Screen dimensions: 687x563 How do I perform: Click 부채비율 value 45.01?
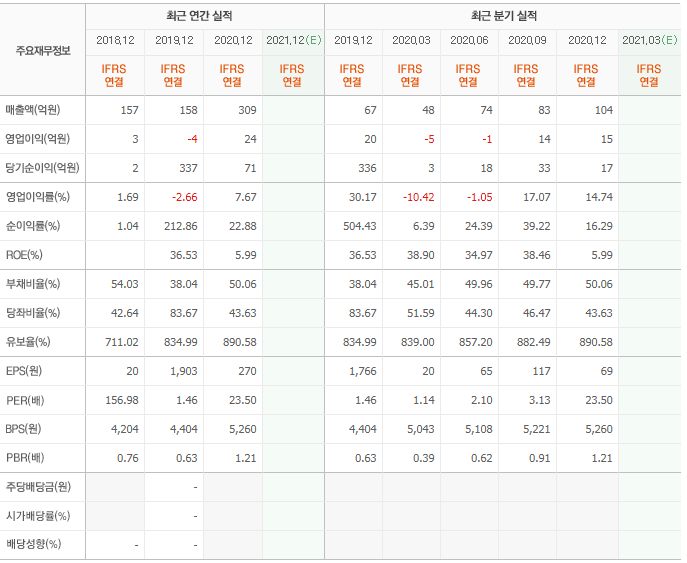[421, 284]
